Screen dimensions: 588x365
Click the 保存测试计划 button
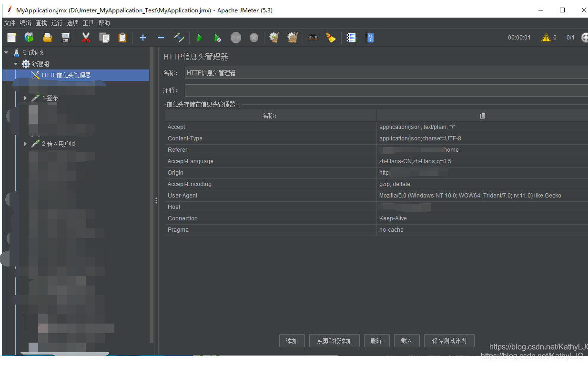(x=449, y=341)
